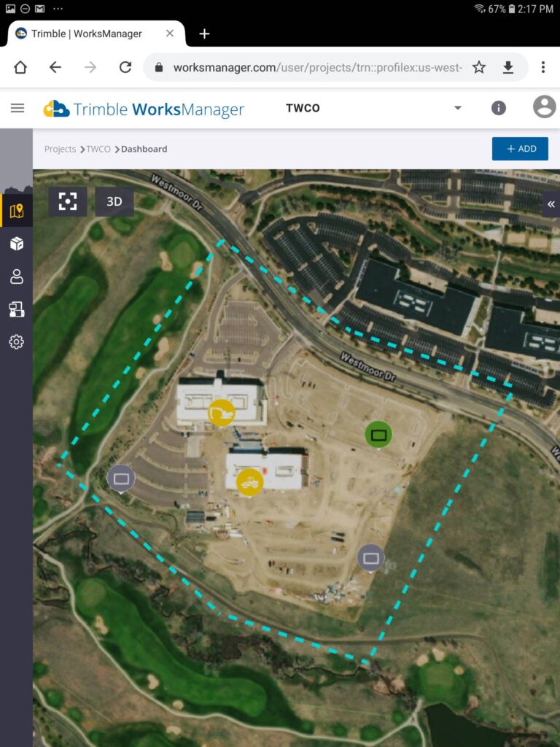Viewport: 560px width, 747px height.
Task: Expand the collapsed right side panel
Action: click(551, 204)
